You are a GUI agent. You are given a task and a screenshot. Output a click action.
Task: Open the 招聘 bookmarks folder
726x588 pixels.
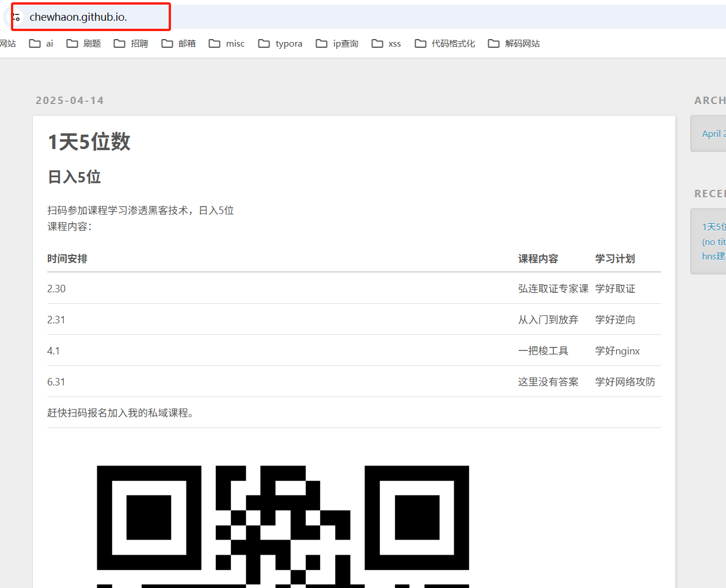(x=131, y=44)
